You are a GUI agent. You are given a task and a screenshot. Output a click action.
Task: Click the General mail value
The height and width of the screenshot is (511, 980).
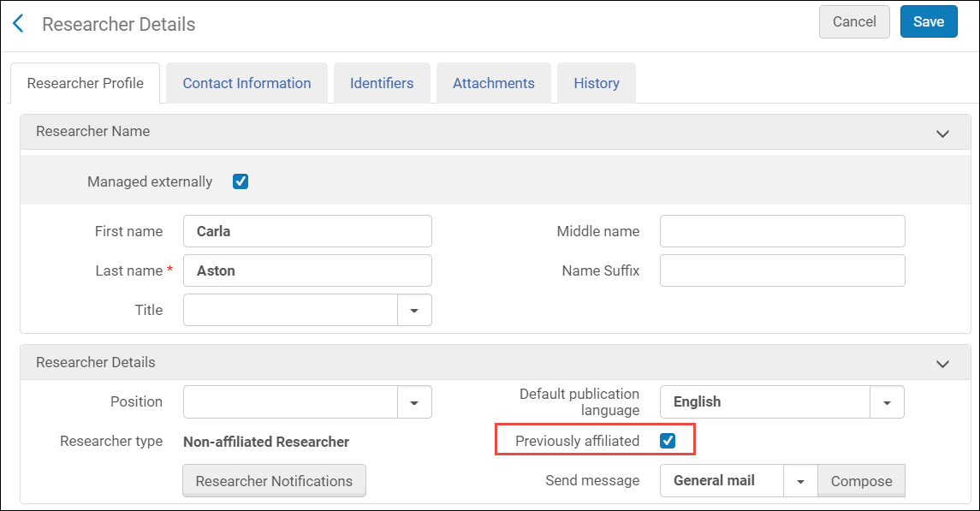[x=714, y=480]
